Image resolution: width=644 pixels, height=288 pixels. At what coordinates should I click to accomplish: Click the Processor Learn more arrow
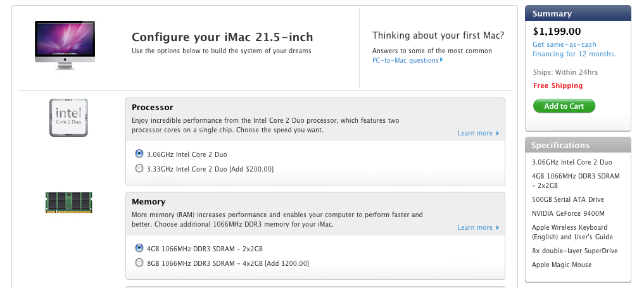point(498,134)
